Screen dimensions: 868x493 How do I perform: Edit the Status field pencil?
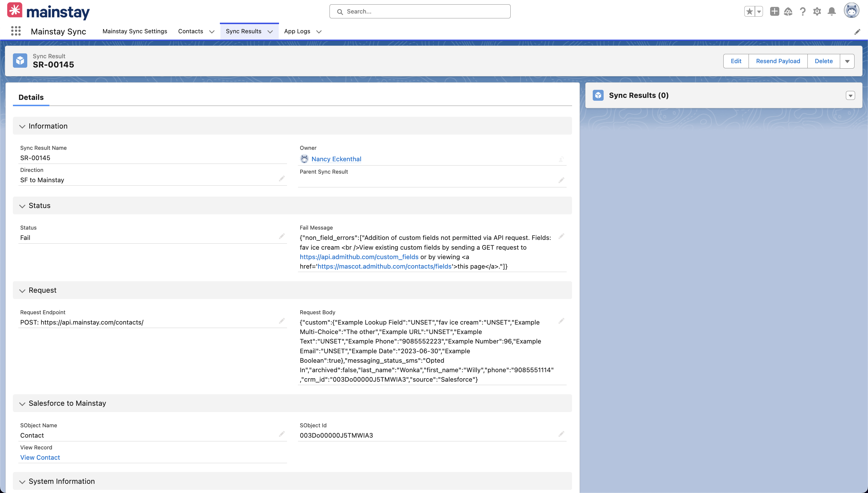[282, 236]
